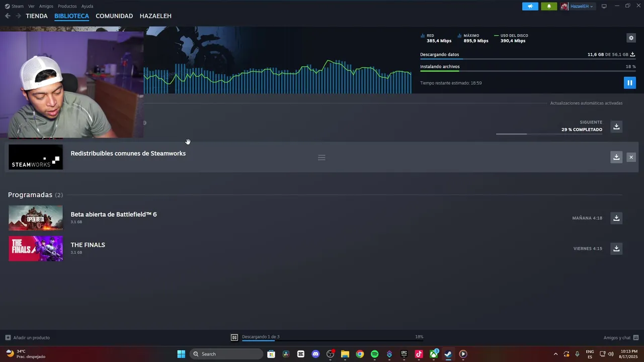
Task: Open Battlefield 6 Open Beta thumbnail
Action: tap(36, 218)
